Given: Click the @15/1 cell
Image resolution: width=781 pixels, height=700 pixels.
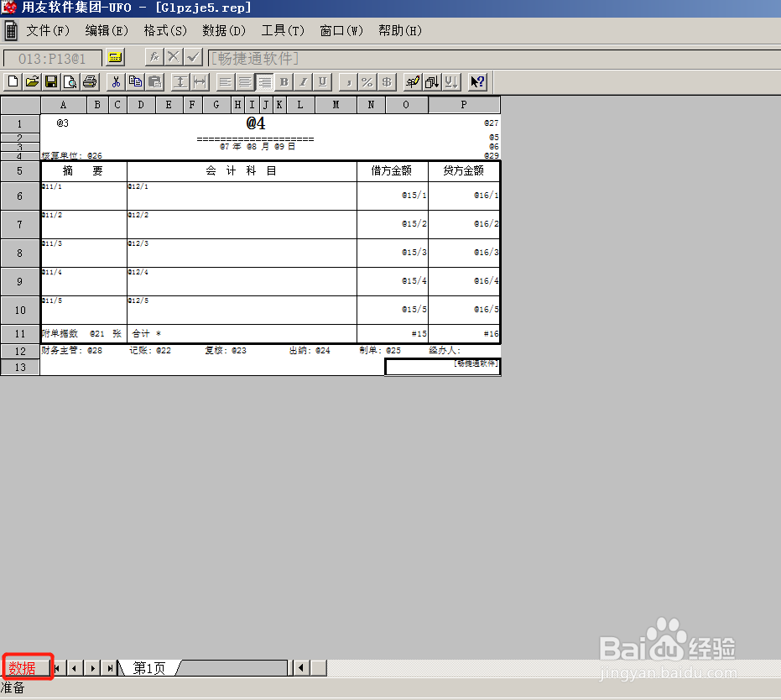Looking at the screenshot, I should pos(393,196).
